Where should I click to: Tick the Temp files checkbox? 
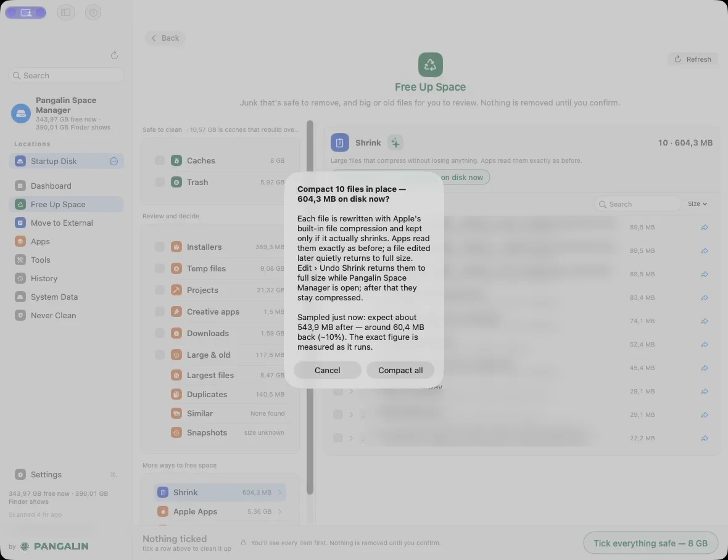point(160,268)
